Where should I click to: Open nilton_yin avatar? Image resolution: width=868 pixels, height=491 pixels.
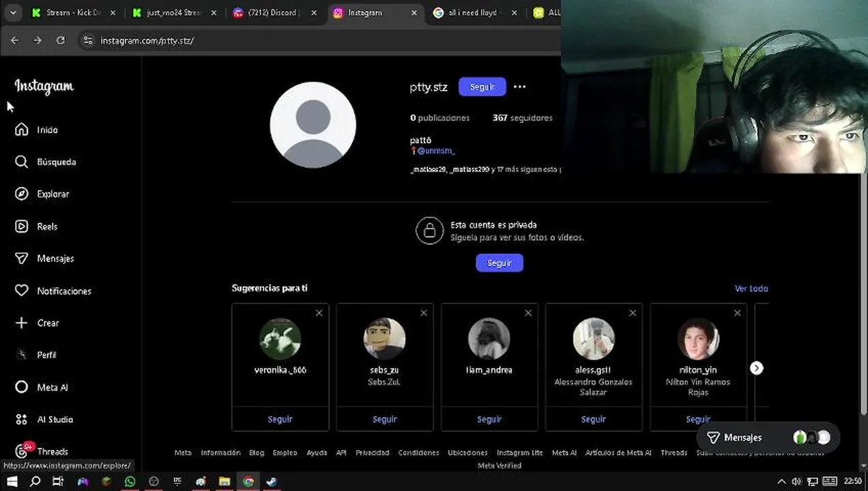pyautogui.click(x=698, y=339)
